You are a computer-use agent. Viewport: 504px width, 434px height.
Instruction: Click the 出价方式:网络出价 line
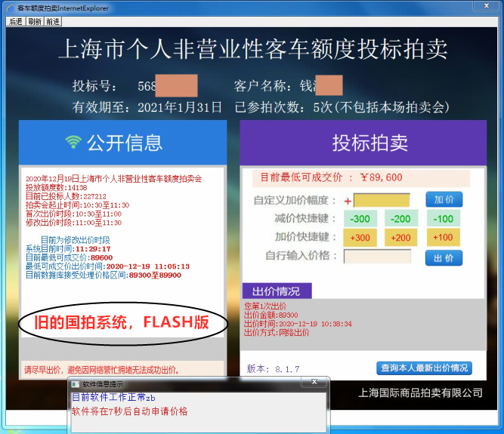click(277, 332)
